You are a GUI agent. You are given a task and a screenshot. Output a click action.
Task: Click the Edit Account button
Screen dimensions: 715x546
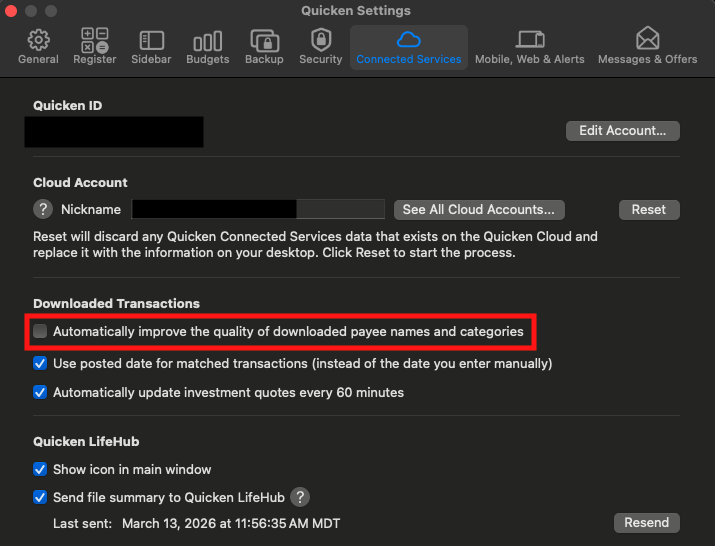click(x=622, y=131)
